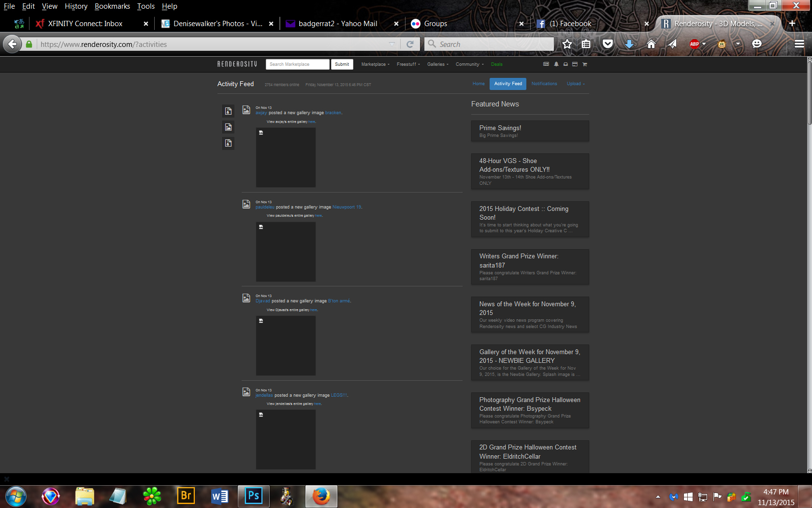Open the 'LEGS!!!' gallery image link
812x508 pixels.
click(339, 395)
